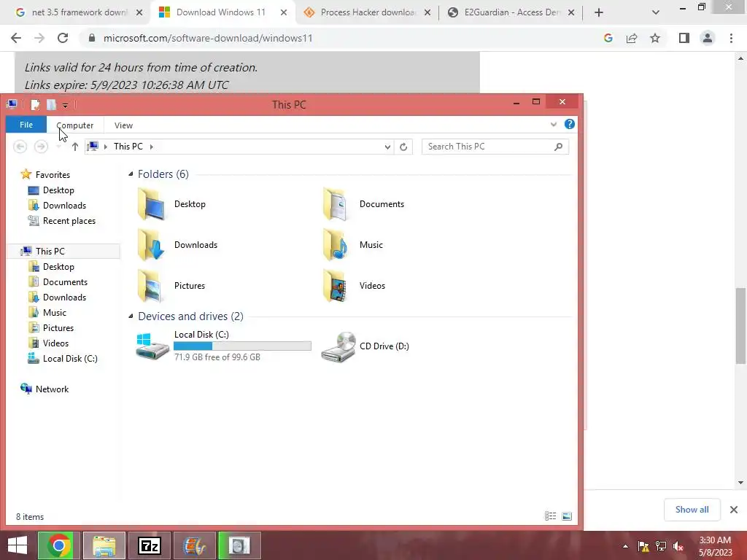
Task: Click the Explorer Help question mark icon
Action: coord(569,124)
